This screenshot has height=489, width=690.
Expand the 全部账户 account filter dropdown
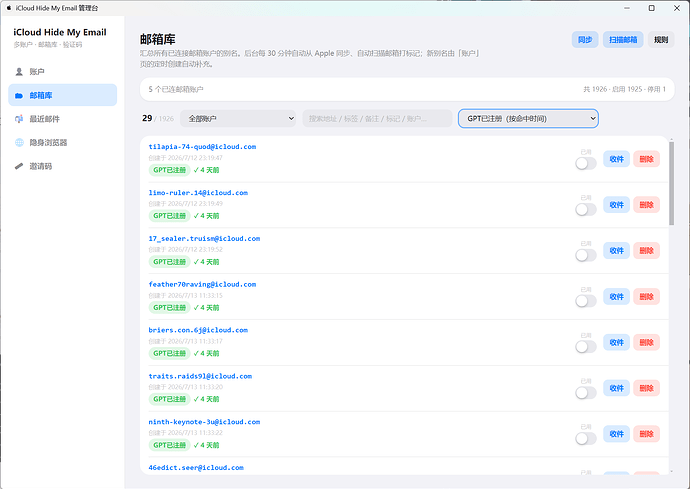(x=238, y=118)
